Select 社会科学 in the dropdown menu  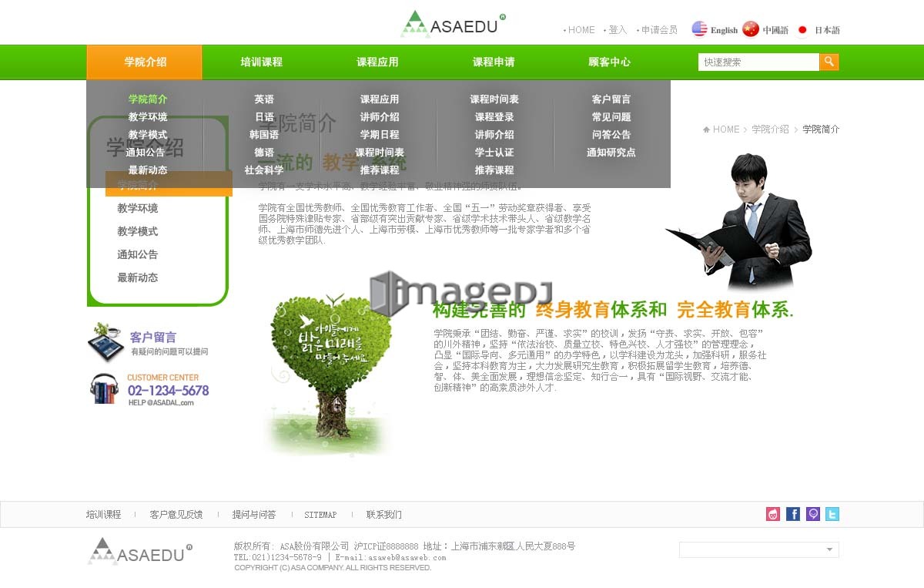pos(264,170)
